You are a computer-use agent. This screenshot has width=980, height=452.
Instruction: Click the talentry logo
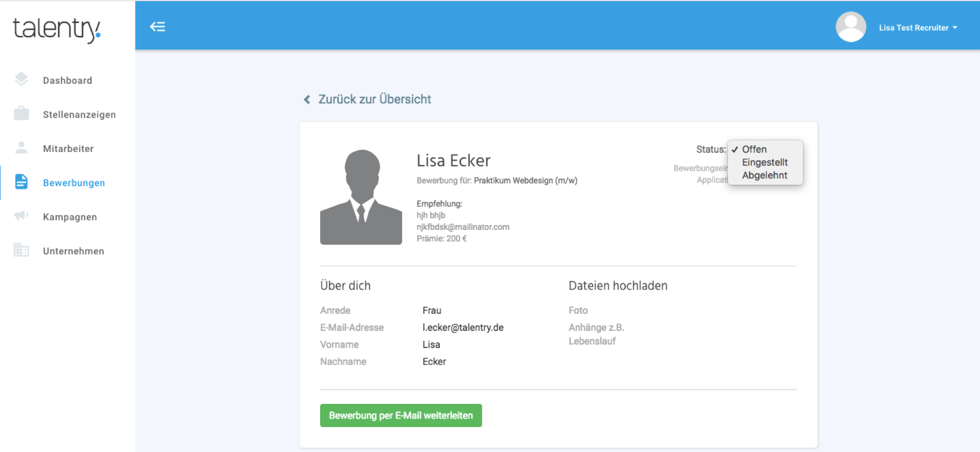tap(57, 29)
